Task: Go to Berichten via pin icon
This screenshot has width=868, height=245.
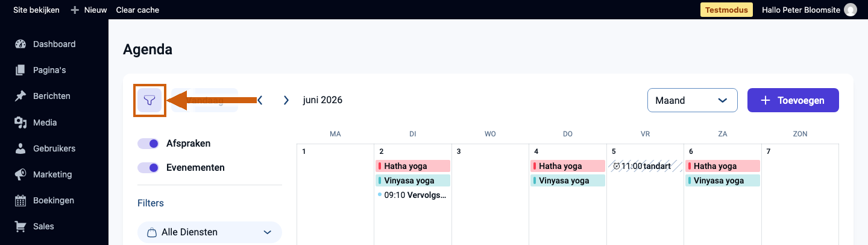Action: [x=21, y=96]
